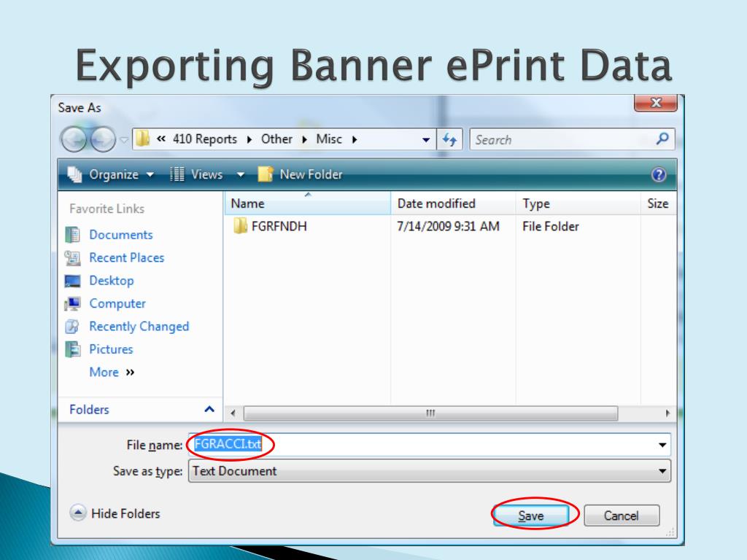Click Hide Folders toggle
The height and width of the screenshot is (560, 747).
(115, 513)
